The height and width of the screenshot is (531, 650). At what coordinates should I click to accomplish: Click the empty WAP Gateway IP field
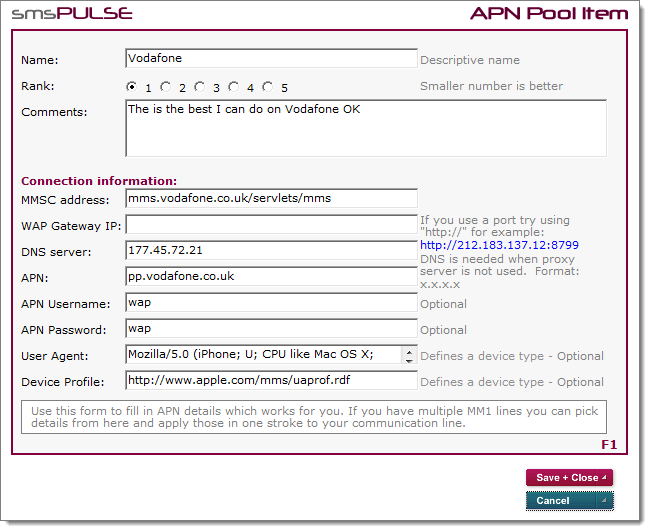(271, 224)
